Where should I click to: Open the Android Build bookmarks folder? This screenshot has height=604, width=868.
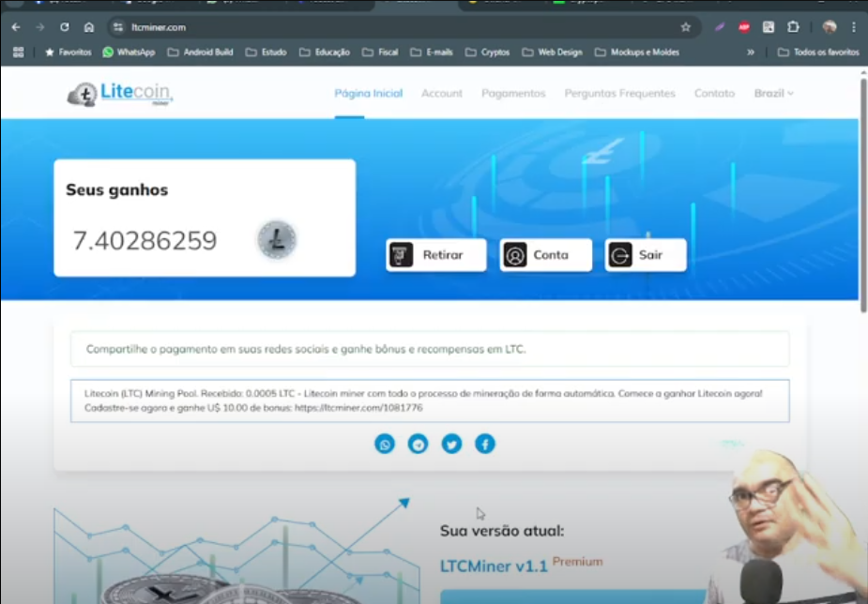pos(201,52)
